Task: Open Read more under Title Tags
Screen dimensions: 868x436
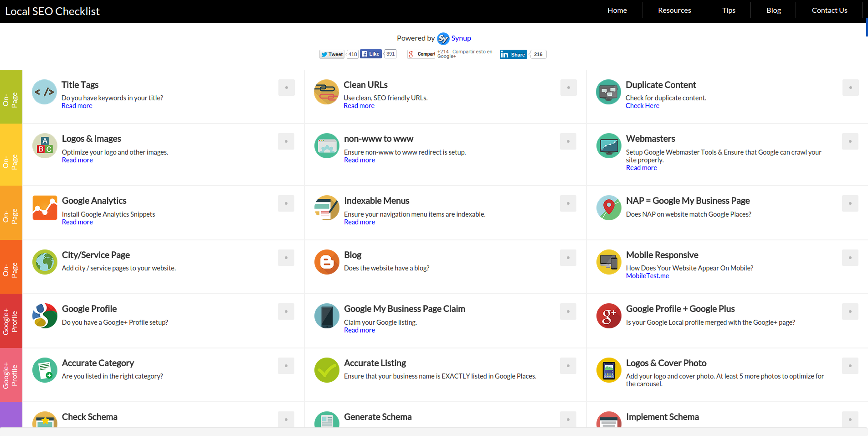Action: pos(77,106)
